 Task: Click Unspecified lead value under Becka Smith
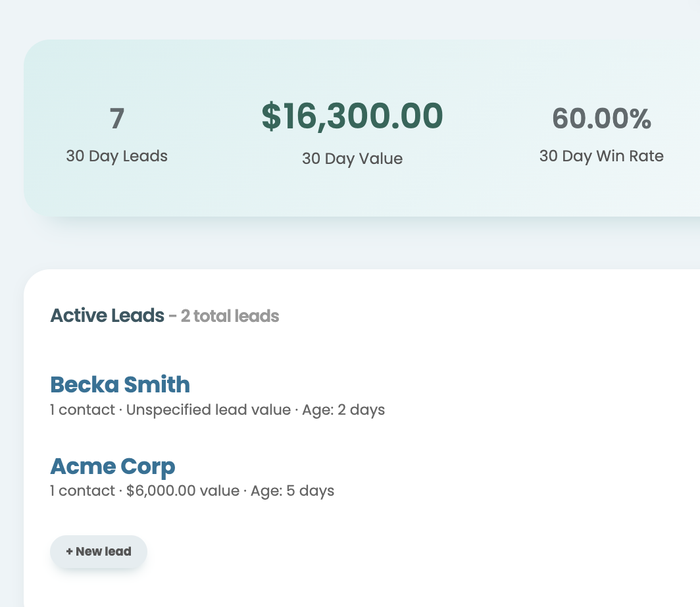coord(209,409)
